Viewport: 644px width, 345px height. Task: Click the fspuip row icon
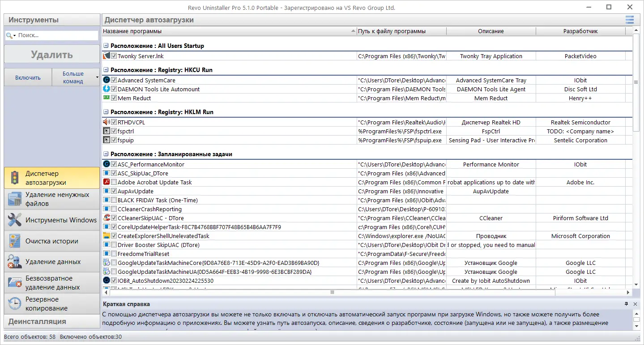(107, 140)
